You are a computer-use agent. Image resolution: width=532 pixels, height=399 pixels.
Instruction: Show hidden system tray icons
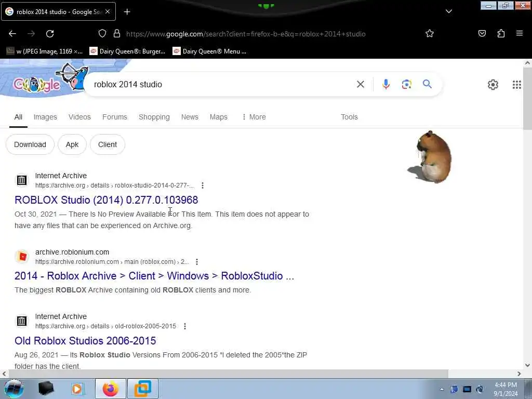click(442, 390)
